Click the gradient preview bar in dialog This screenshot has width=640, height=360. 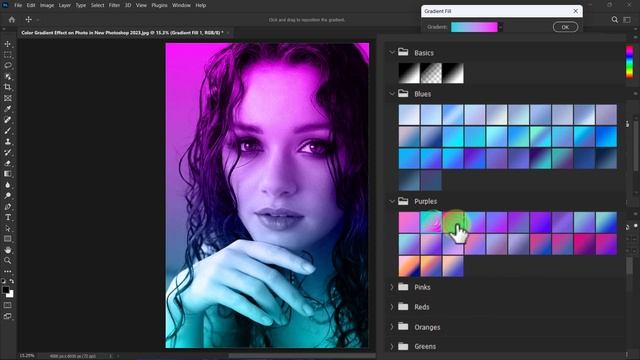coord(474,27)
